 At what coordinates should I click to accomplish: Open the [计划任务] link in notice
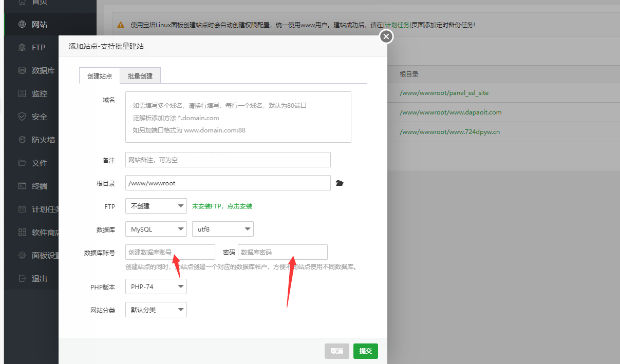[398, 25]
